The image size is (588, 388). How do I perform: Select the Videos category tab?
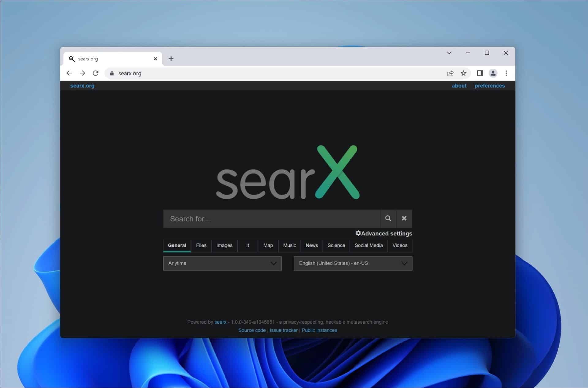pyautogui.click(x=400, y=245)
